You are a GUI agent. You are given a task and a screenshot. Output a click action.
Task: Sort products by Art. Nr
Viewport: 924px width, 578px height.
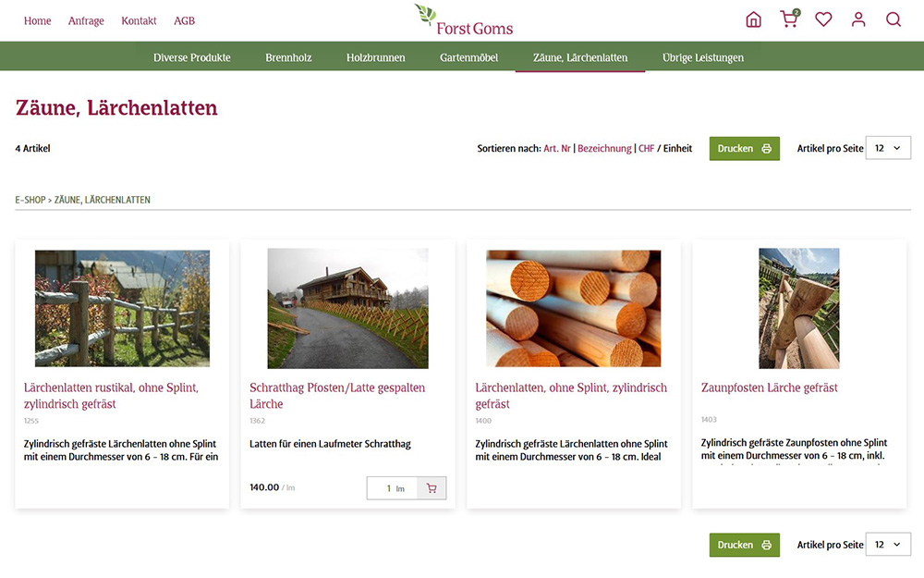(557, 149)
